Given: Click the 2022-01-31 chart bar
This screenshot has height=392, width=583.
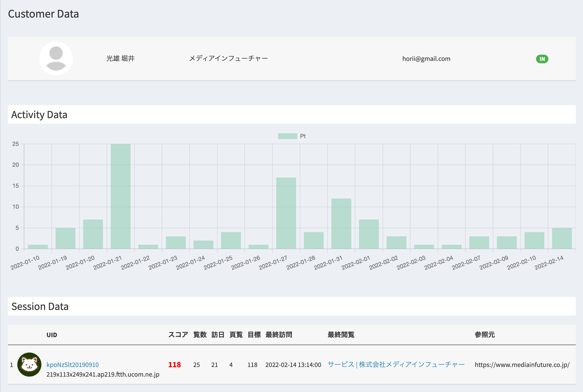Looking at the screenshot, I should [341, 224].
